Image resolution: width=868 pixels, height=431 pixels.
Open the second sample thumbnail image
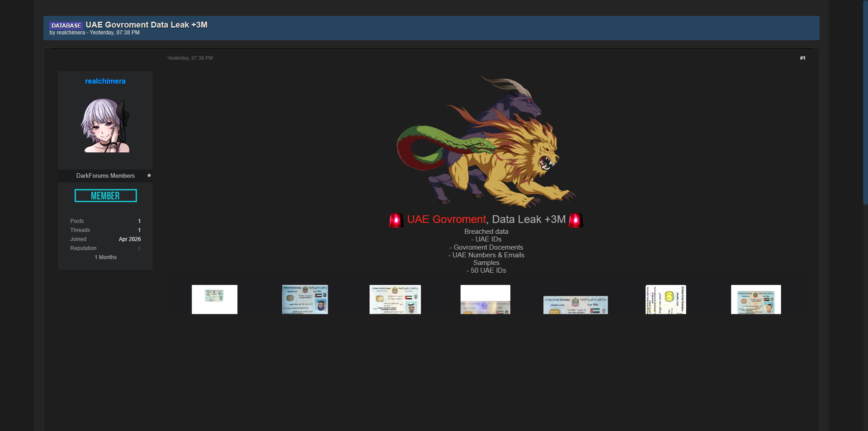tap(305, 299)
